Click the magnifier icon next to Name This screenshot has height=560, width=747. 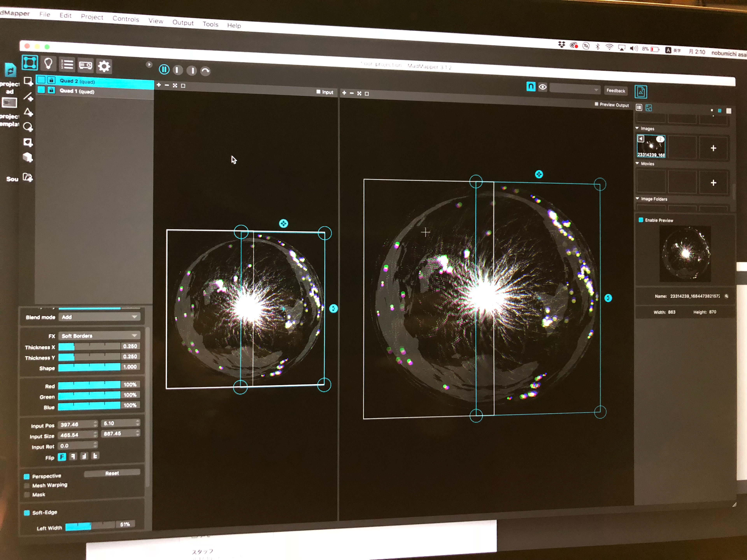point(726,296)
